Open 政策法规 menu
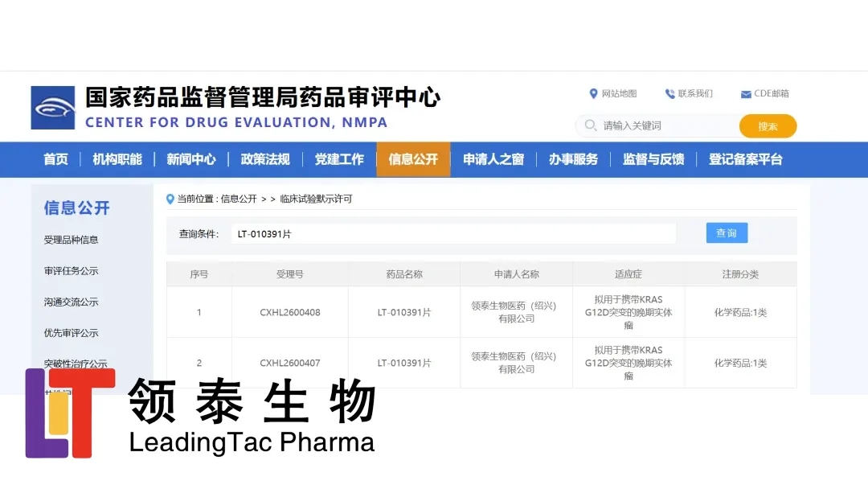 pos(265,159)
